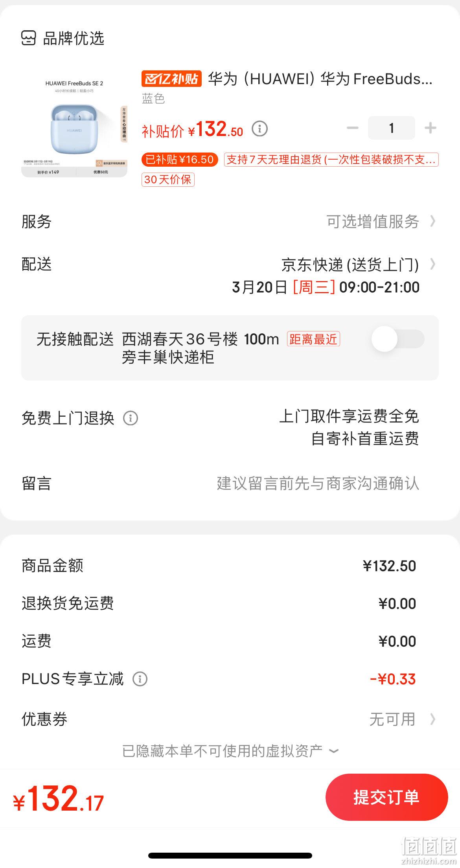Open 京东快递 delivery options chevron
460x868 pixels.
pyautogui.click(x=433, y=264)
